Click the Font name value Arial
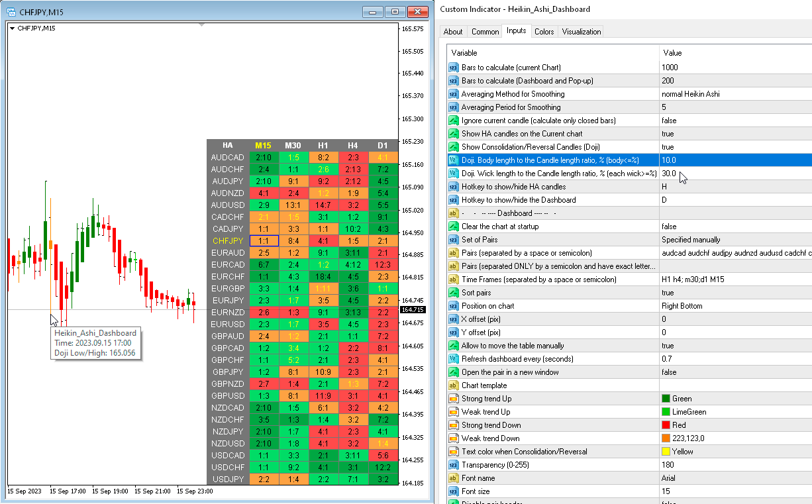 [x=668, y=478]
